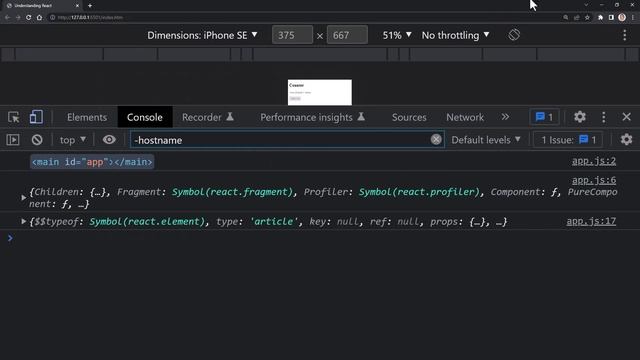Open the 1 Issue link
This screenshot has width=640, height=360.
point(568,140)
